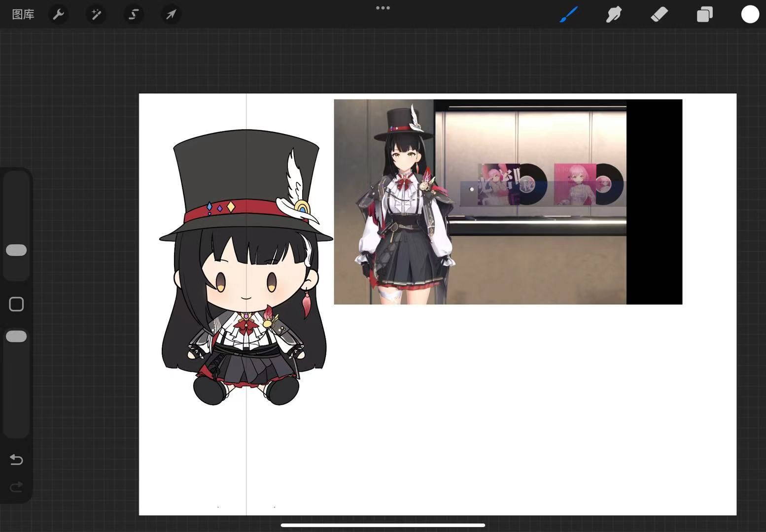Viewport: 766px width, 532px height.
Task: Open the Actions wrench menu
Action: point(59,14)
